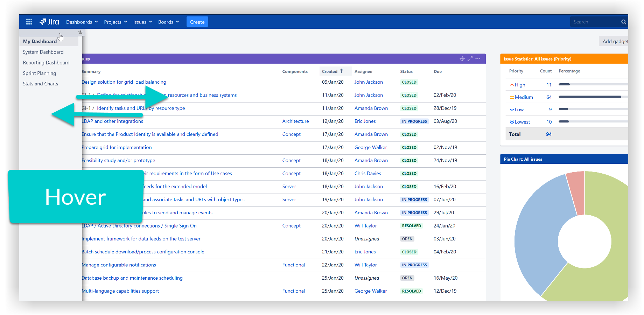Click the sidebar pin icon
Viewport: 644px width, 315px height.
(x=80, y=32)
